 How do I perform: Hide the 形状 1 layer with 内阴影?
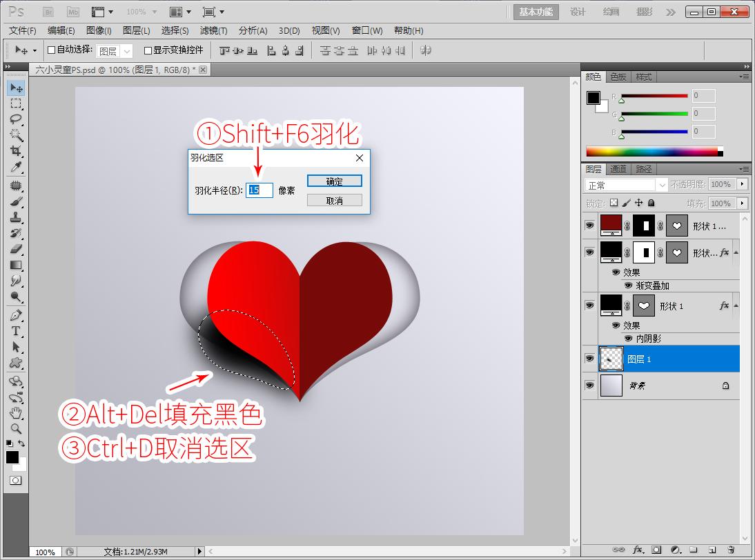click(589, 306)
